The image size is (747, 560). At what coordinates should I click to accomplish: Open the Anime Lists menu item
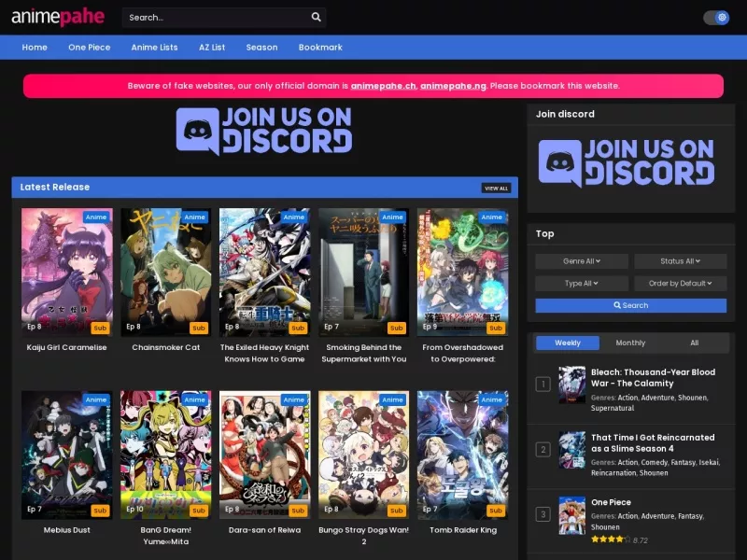coord(154,48)
